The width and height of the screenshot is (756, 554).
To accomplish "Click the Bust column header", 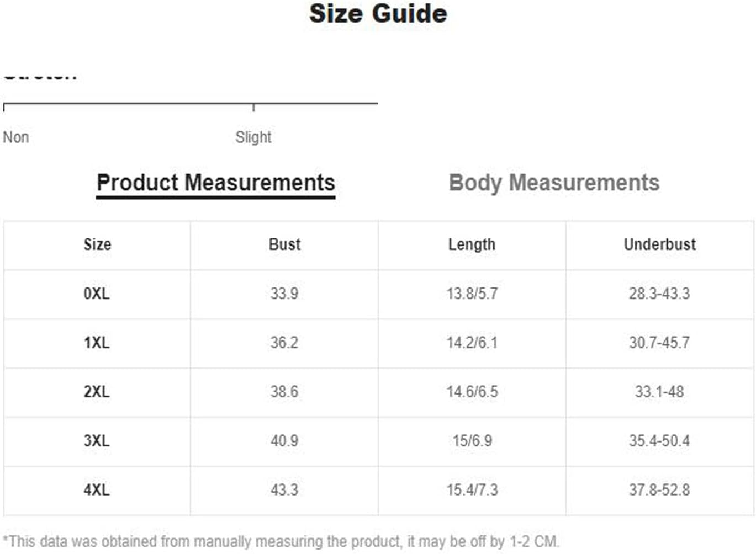I will (284, 244).
